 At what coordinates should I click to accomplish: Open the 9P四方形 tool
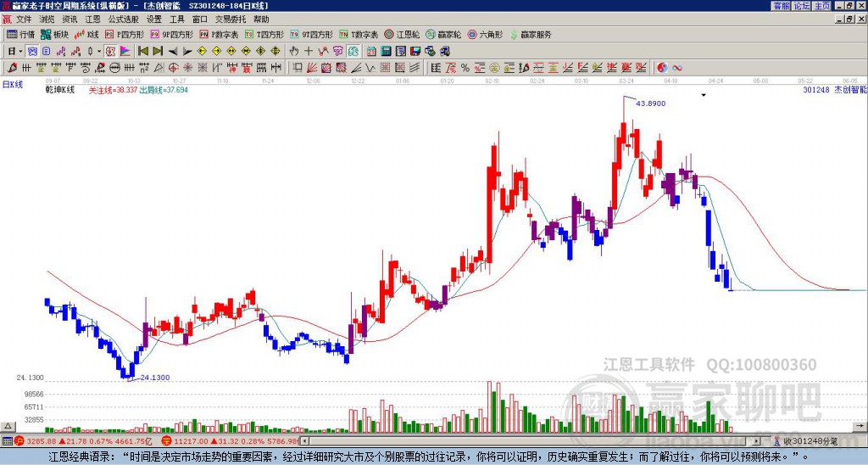pos(172,34)
